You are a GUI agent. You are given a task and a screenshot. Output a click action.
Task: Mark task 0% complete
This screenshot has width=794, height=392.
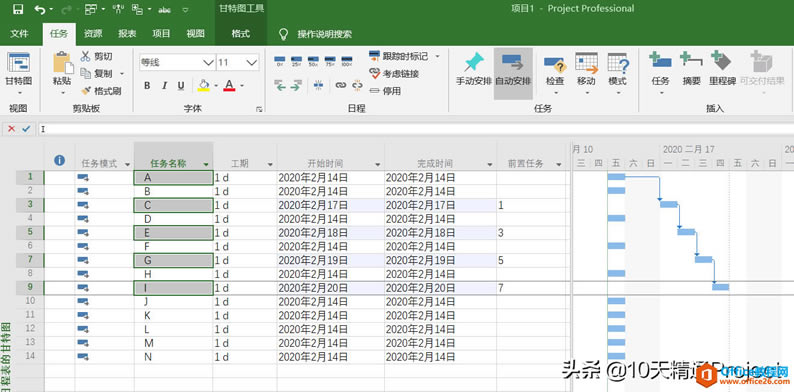(280, 61)
